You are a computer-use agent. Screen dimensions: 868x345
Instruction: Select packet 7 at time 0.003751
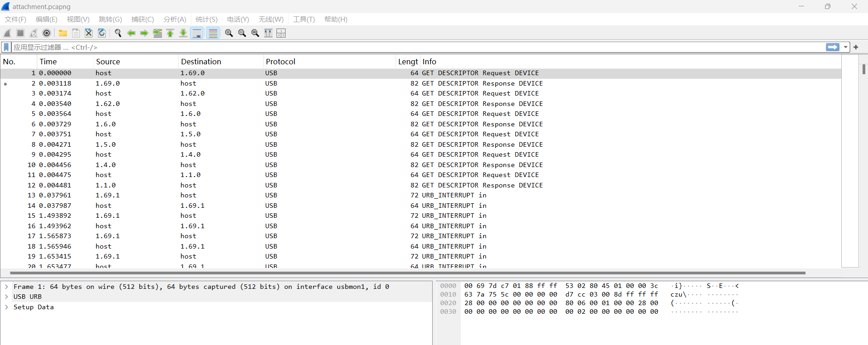pos(421,134)
